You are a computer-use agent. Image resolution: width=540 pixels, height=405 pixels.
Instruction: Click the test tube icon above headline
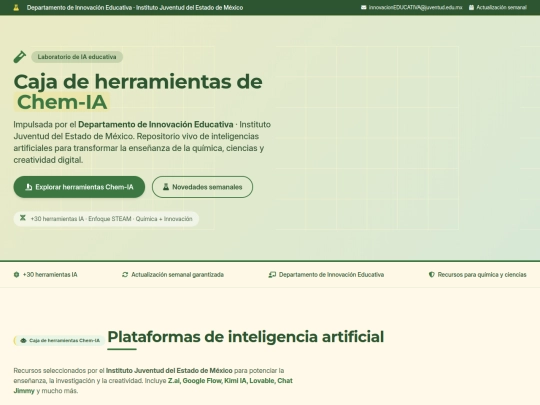[x=20, y=57]
